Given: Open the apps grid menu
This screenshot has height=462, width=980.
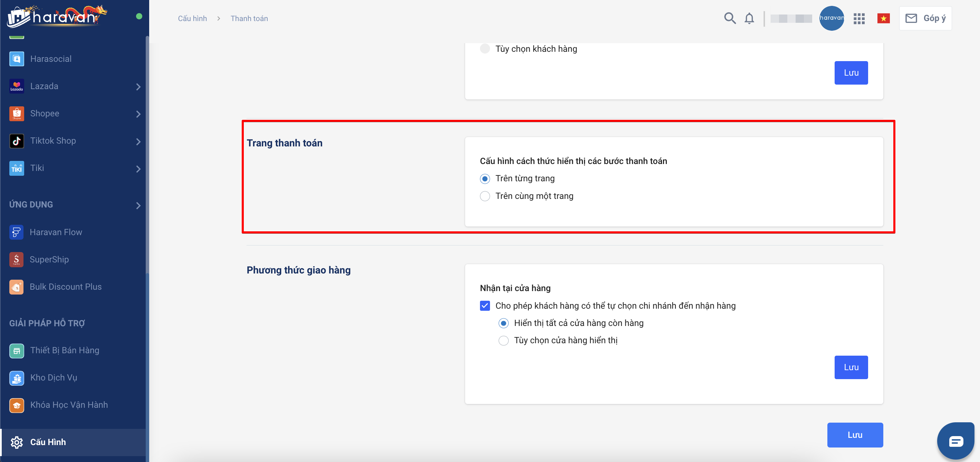Looking at the screenshot, I should 859,18.
